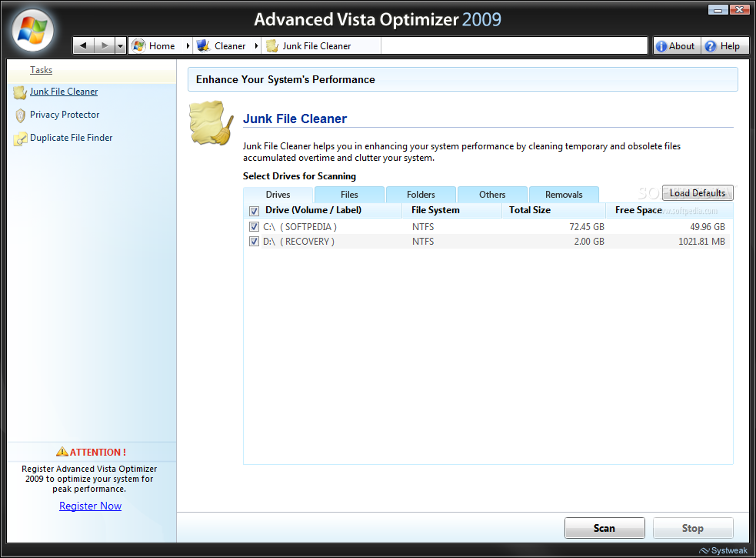Click the Load Defaults button

point(698,192)
